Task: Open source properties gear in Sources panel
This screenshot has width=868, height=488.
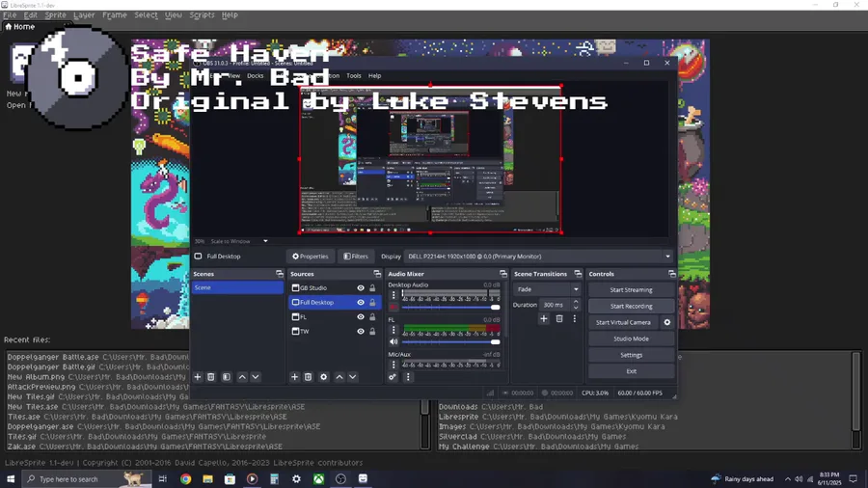Action: (x=324, y=377)
